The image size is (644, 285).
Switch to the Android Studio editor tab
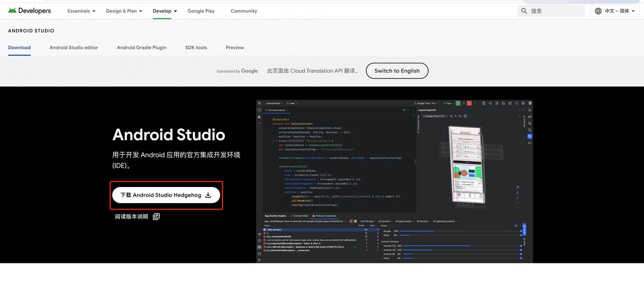(74, 48)
